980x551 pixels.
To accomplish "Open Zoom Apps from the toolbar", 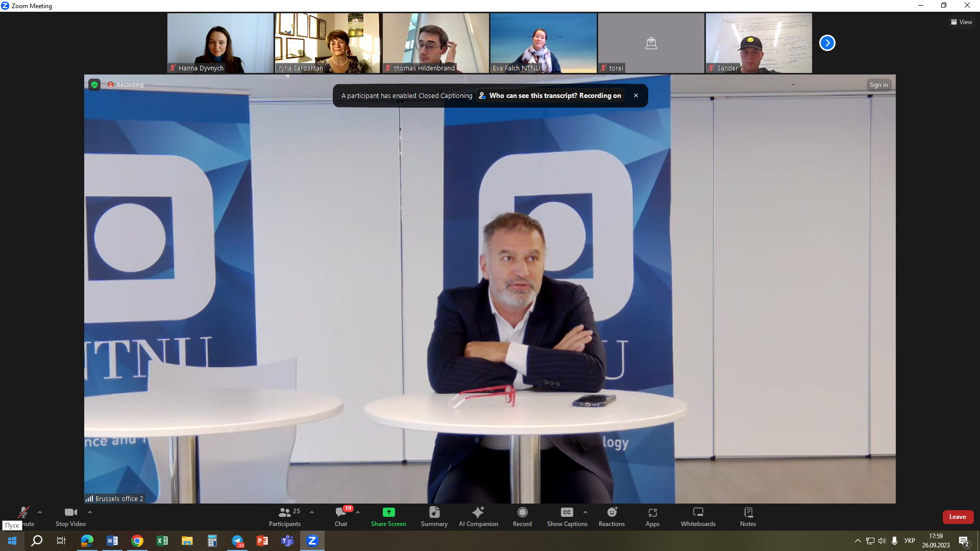I will 652,516.
